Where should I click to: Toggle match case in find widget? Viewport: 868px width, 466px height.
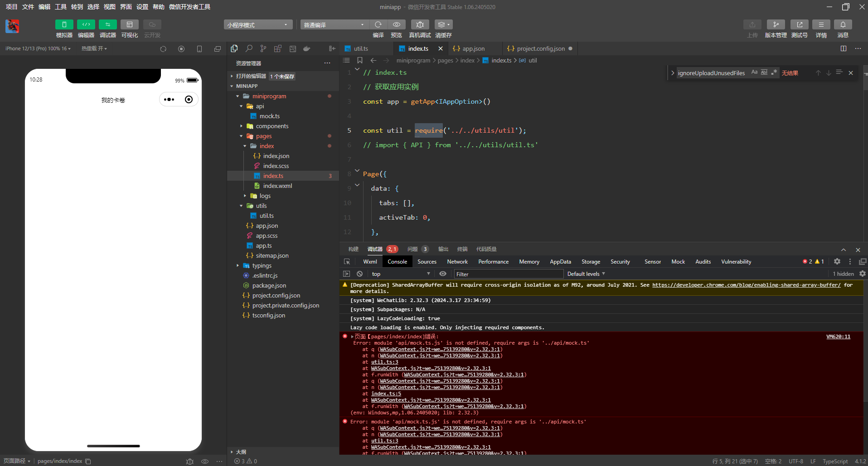[754, 72]
